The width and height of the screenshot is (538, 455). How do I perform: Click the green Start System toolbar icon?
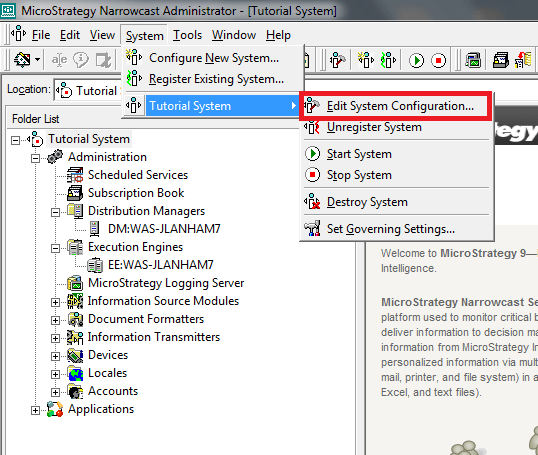coord(417,61)
